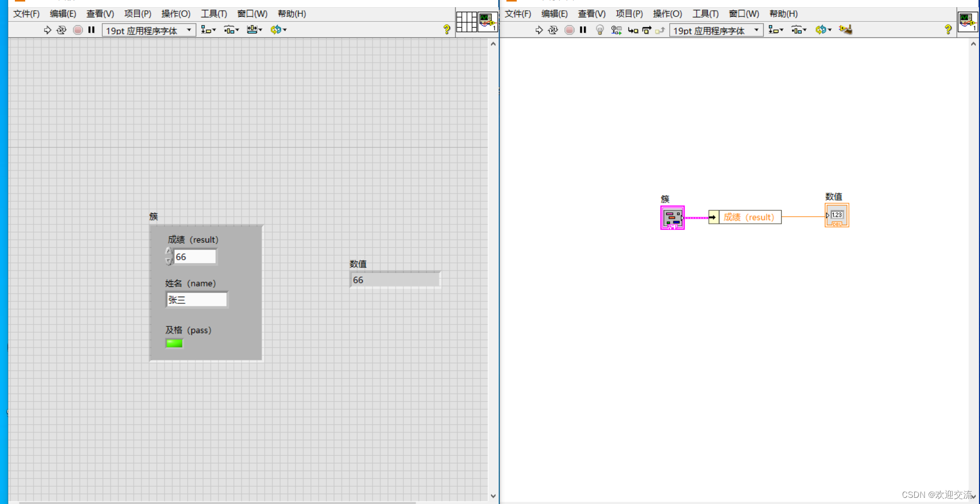Open Resize Objects menu in front panel
This screenshot has height=504, width=980.
(x=255, y=30)
